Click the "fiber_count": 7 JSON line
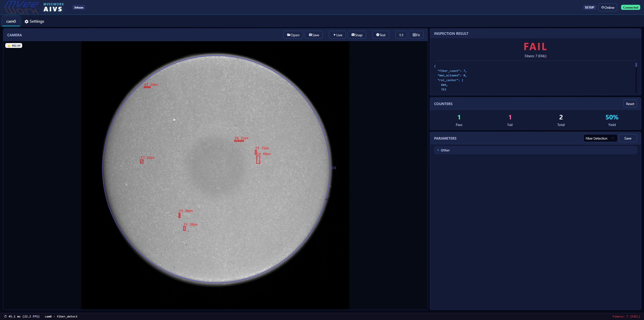Screen dimensions: 644x320 click(x=452, y=71)
